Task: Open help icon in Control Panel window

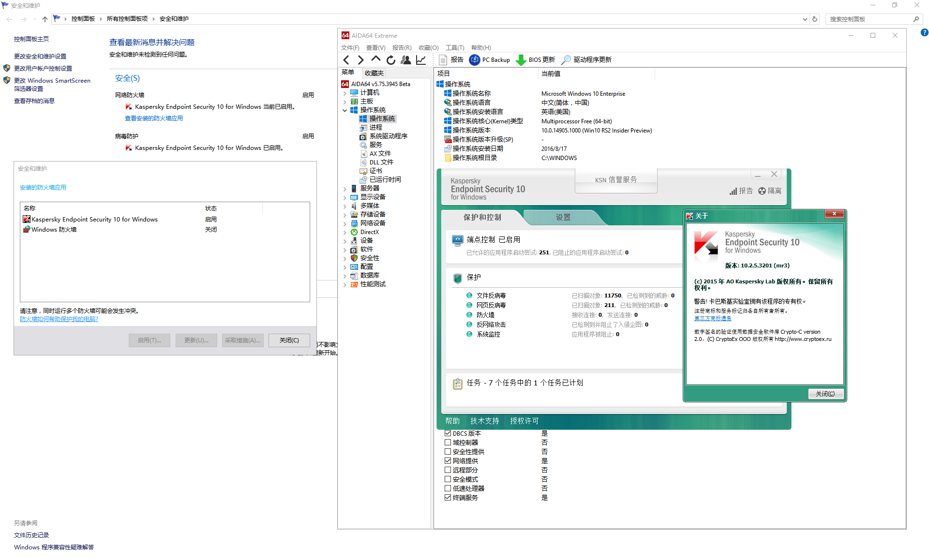Action: [924, 32]
